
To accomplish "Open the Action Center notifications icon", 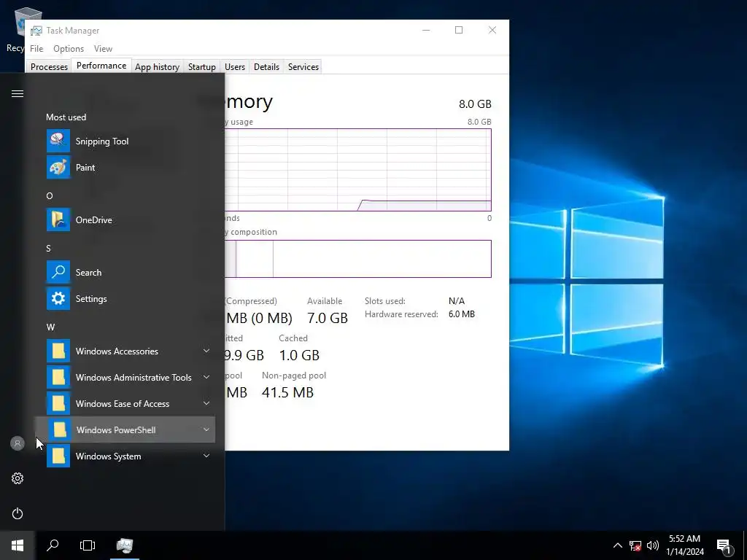I will point(724,547).
